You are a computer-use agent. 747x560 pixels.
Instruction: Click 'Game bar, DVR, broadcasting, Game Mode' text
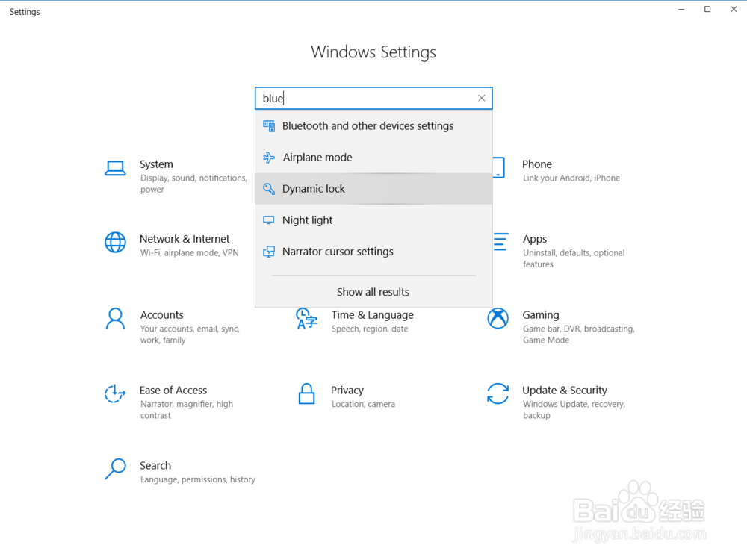click(578, 335)
